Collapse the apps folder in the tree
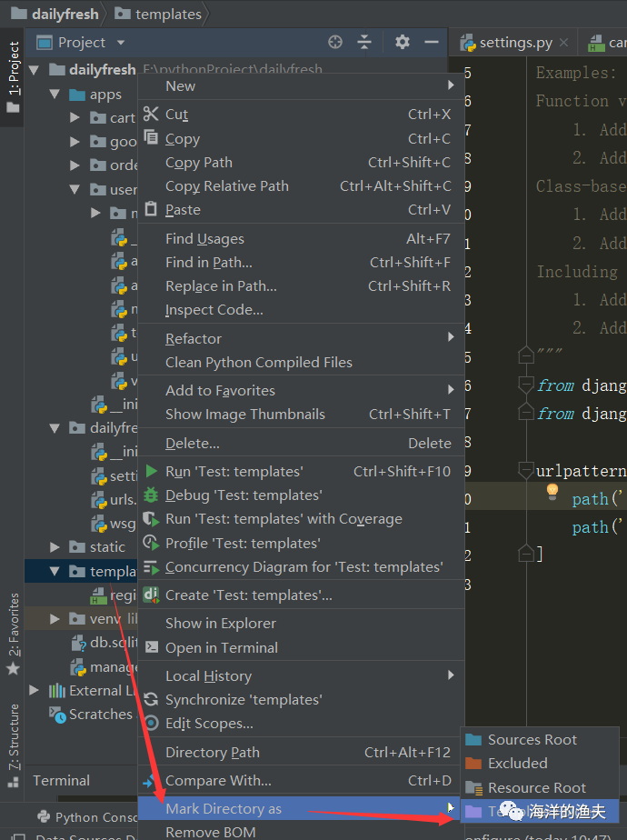Image resolution: width=627 pixels, height=840 pixels. (55, 95)
